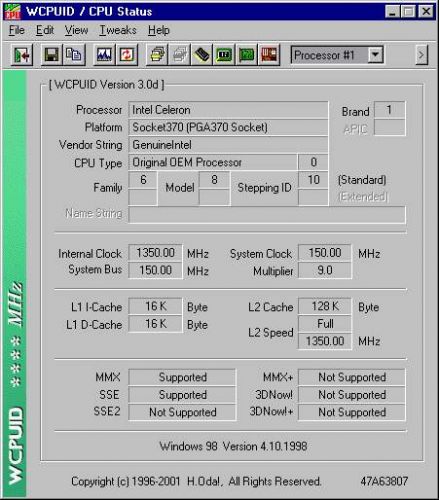The width and height of the screenshot is (439, 500).
Task: Click the L2 Speed 1350.00 MHz value
Action: point(325,341)
